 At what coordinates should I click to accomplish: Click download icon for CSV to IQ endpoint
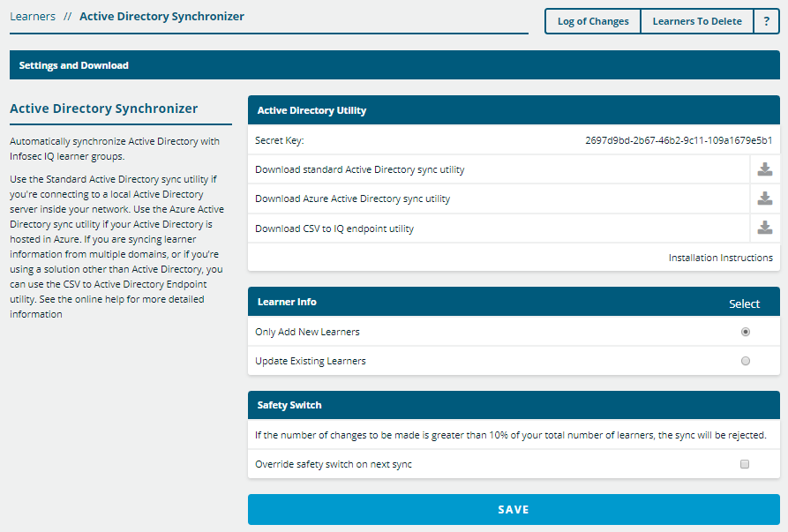765,229
